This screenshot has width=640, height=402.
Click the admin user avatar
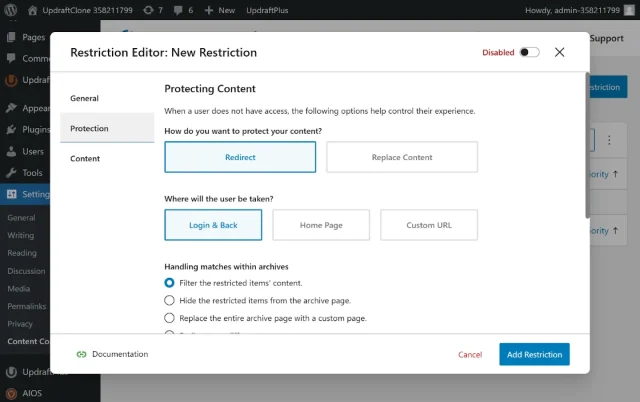629,10
